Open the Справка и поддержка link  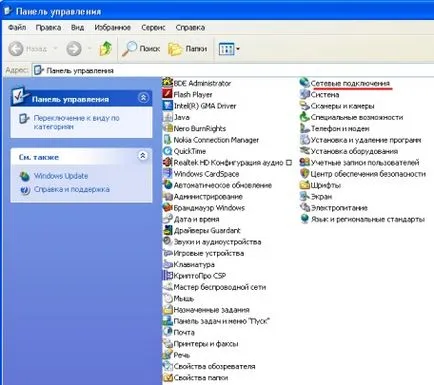71,189
